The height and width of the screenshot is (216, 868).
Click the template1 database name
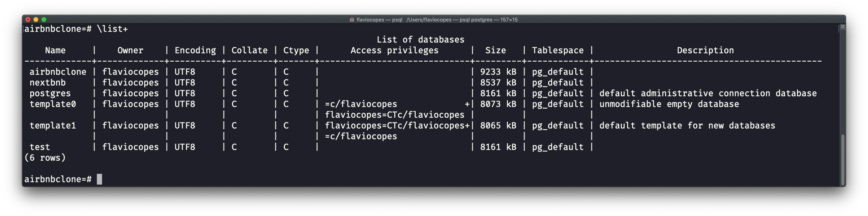[53, 126]
